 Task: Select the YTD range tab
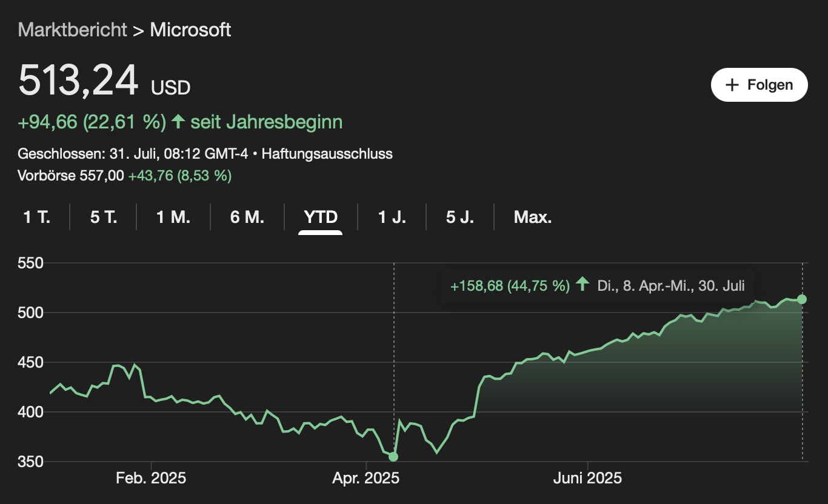pyautogui.click(x=321, y=217)
